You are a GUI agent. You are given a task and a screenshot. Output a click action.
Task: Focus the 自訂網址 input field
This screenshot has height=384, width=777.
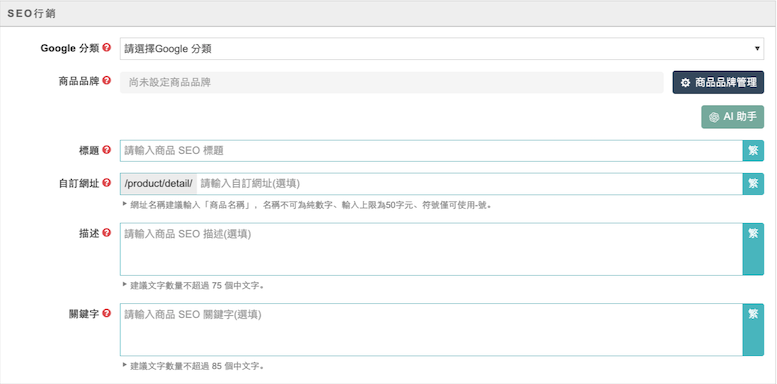pos(469,184)
